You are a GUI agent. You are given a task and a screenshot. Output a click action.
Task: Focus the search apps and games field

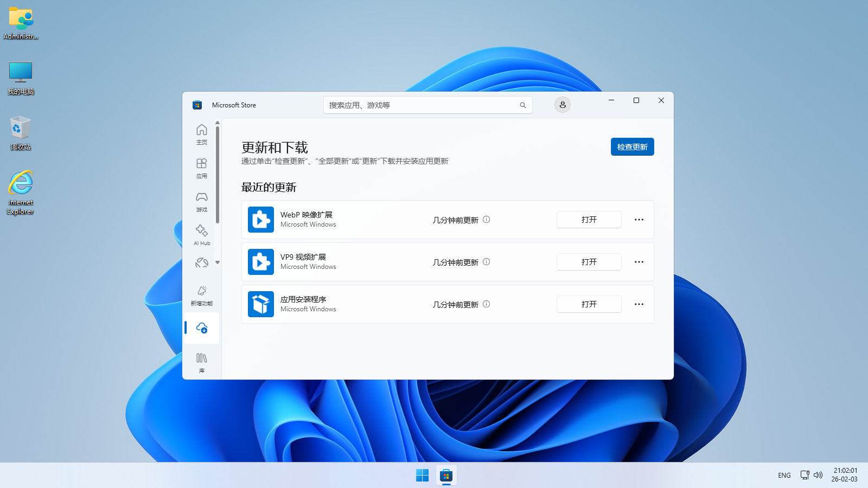pyautogui.click(x=428, y=105)
